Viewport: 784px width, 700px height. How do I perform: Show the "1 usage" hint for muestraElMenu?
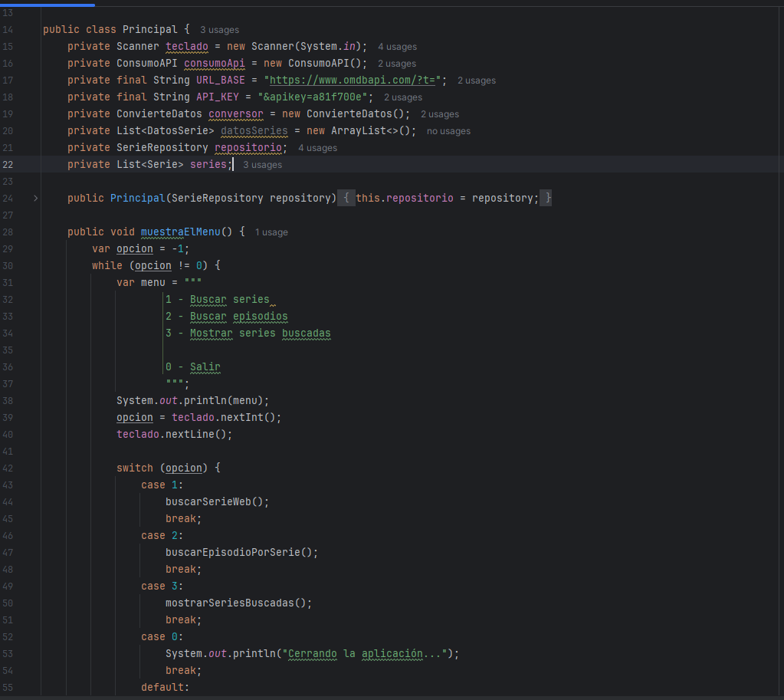tap(271, 232)
